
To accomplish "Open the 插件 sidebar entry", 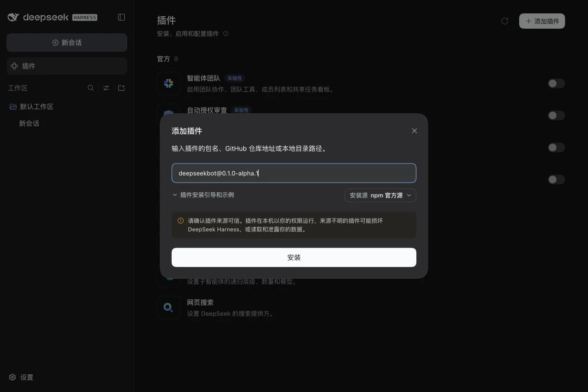I will 67,66.
